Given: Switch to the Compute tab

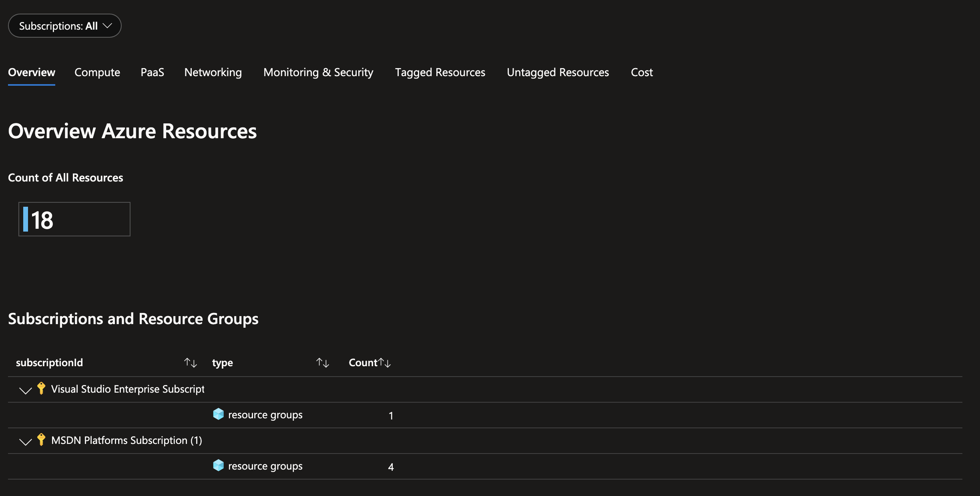Looking at the screenshot, I should click(97, 73).
